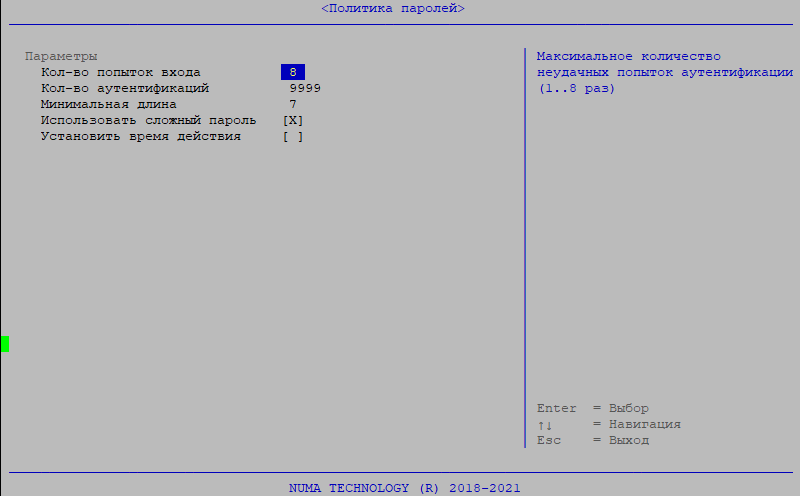The height and width of the screenshot is (496, 800).
Task: Select the highlighted login attempts value 8
Action: pos(293,72)
